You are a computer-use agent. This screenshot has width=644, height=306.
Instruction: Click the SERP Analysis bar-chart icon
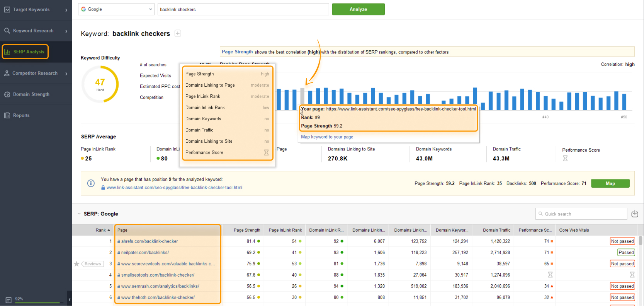7,52
